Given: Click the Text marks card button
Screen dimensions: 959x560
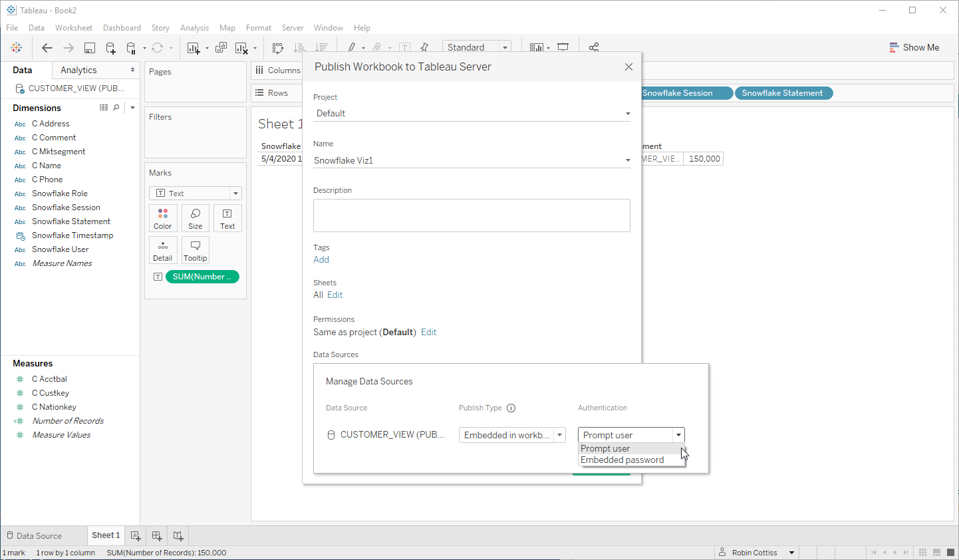Looking at the screenshot, I should [x=227, y=218].
